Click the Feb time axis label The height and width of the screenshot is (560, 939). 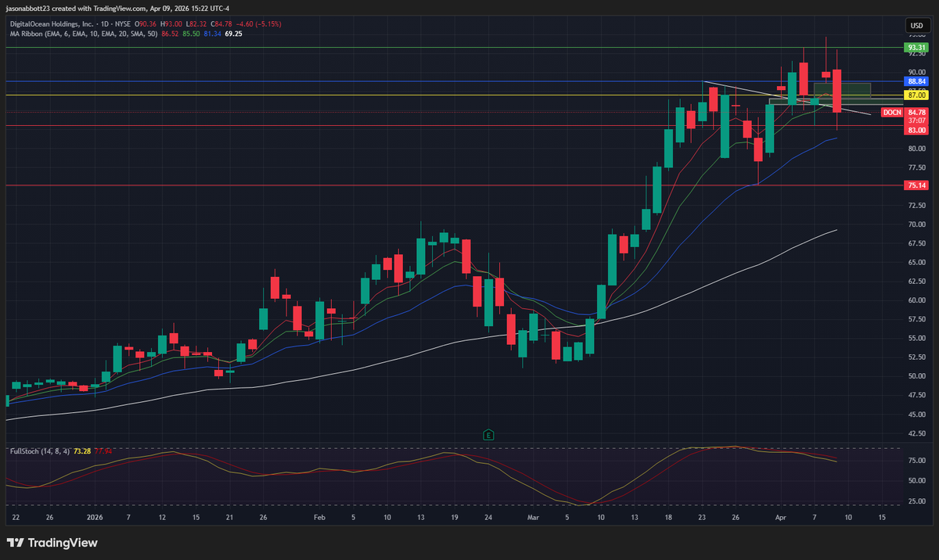(x=318, y=517)
